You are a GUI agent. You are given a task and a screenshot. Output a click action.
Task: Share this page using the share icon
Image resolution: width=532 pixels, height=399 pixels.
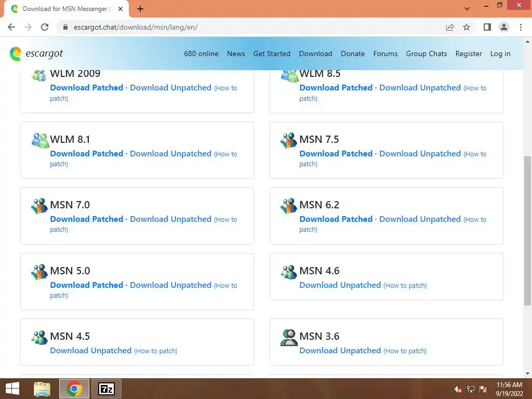(450, 27)
